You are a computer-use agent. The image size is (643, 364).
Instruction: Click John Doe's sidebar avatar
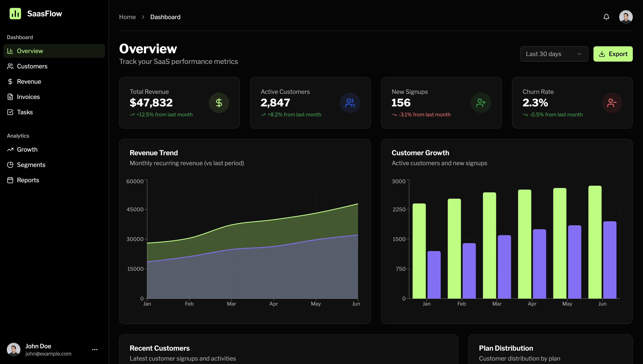(x=14, y=350)
